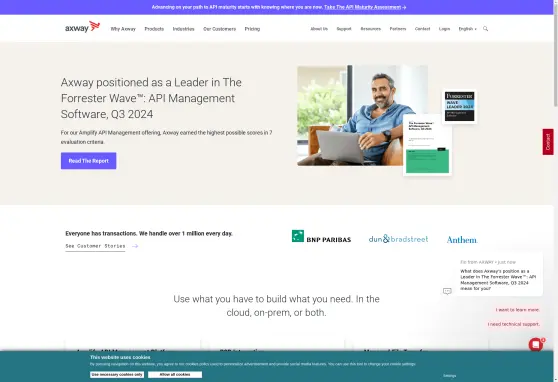Click the red Contact side tab

(548, 142)
